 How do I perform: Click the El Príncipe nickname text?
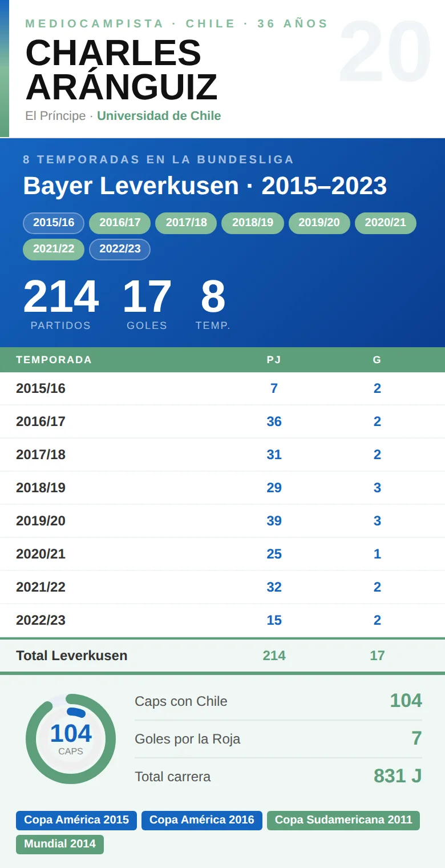55,116
